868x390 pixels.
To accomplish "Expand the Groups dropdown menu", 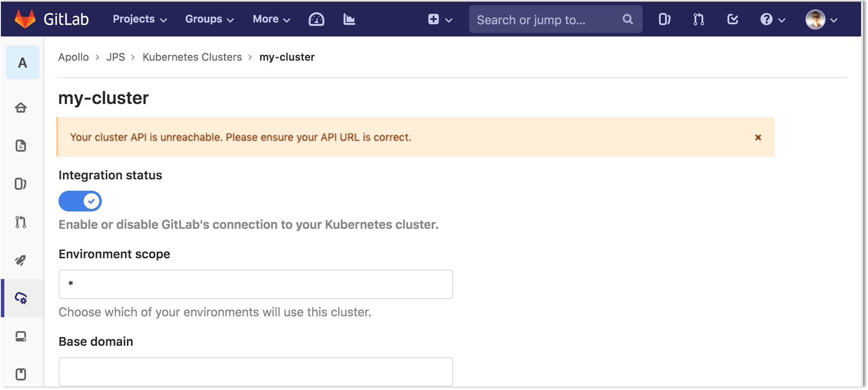I will click(209, 19).
